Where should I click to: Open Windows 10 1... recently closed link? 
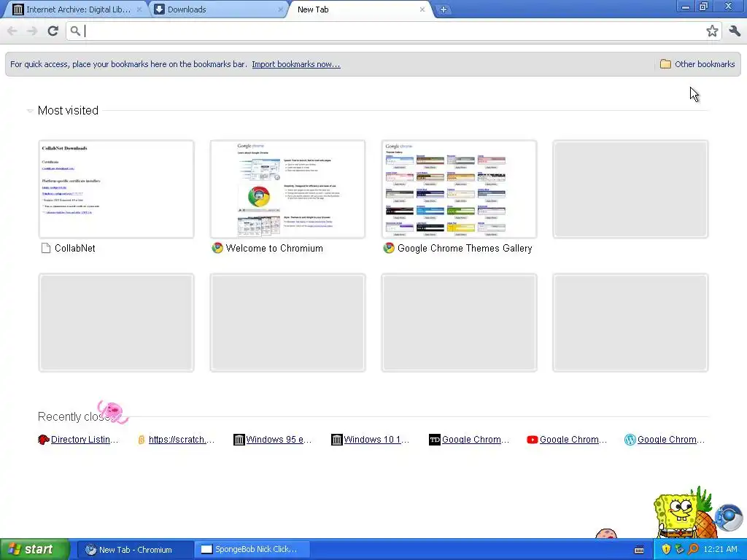[x=376, y=440]
